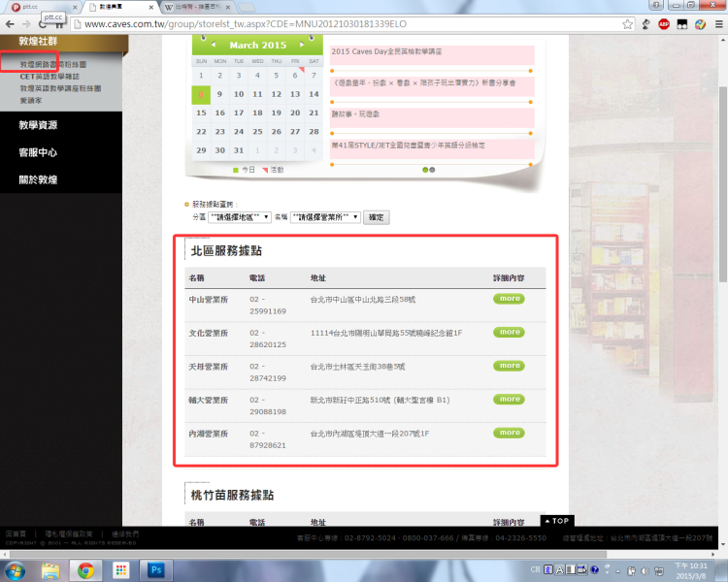Open 敦煌英語教學講座粉絲團 sidebar link
The width and height of the screenshot is (728, 582).
(60, 88)
